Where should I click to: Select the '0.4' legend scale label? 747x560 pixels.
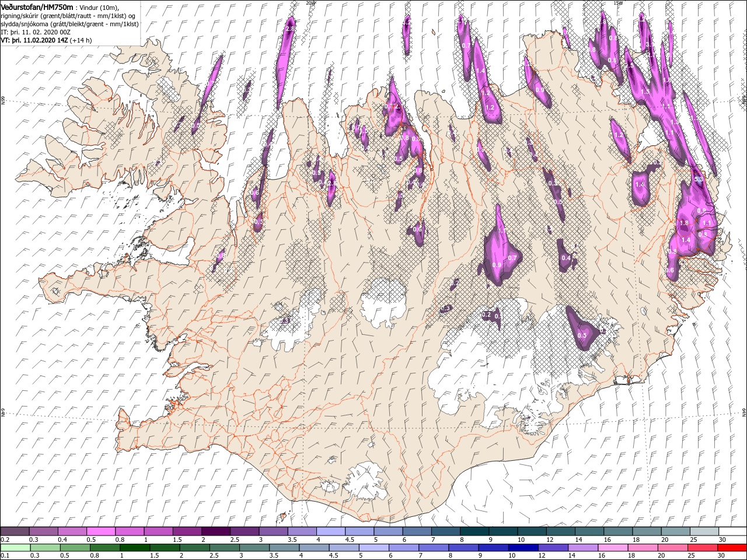(x=62, y=540)
